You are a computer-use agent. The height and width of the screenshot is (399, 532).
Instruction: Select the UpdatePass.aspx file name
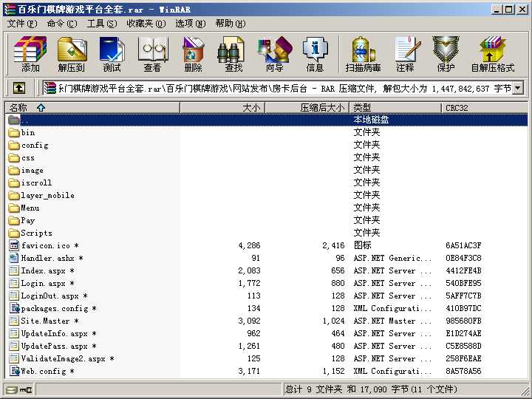click(54, 346)
